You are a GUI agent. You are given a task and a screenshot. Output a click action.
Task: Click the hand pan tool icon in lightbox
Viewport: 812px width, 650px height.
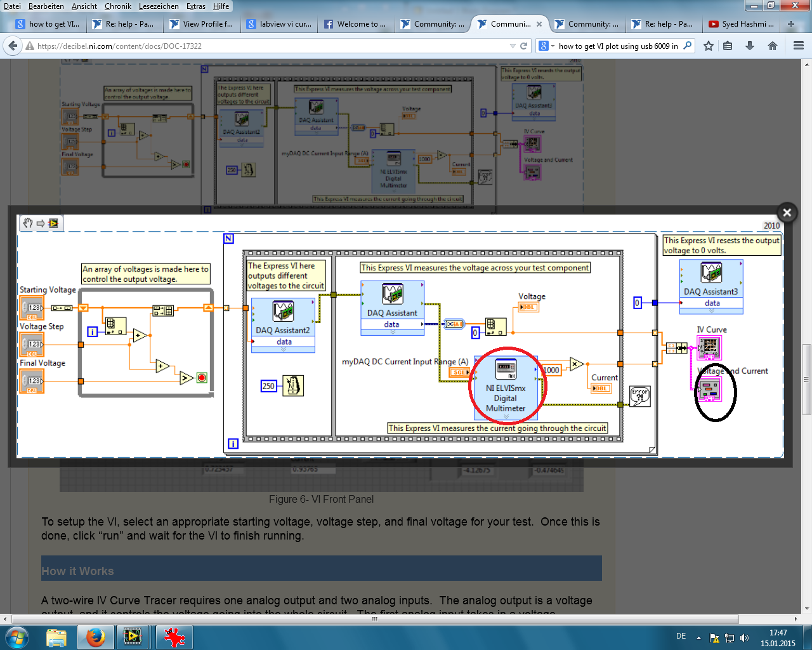tap(27, 223)
